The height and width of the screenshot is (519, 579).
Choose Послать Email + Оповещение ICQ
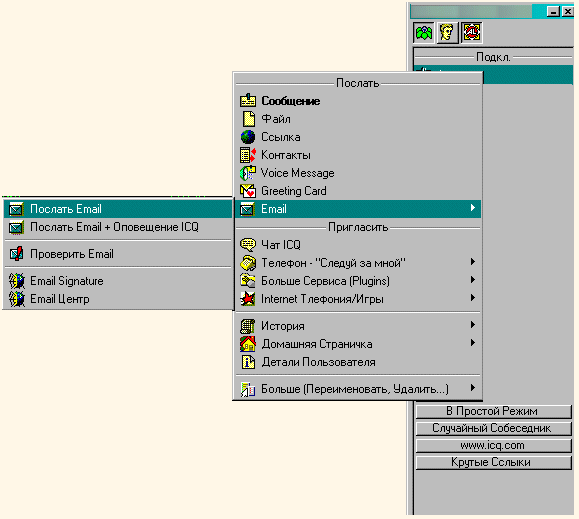coord(118,227)
